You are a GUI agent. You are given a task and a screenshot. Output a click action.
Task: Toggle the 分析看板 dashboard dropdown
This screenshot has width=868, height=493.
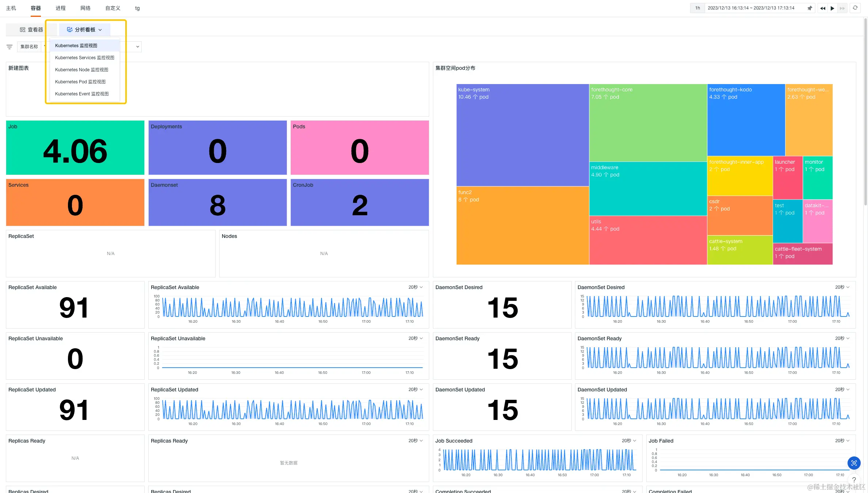85,30
